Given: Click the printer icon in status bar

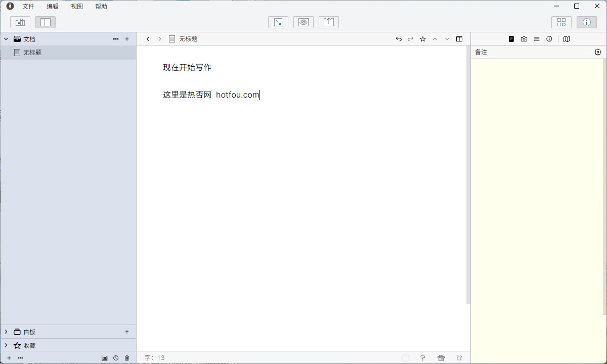Looking at the screenshot, I should pyautogui.click(x=441, y=358).
